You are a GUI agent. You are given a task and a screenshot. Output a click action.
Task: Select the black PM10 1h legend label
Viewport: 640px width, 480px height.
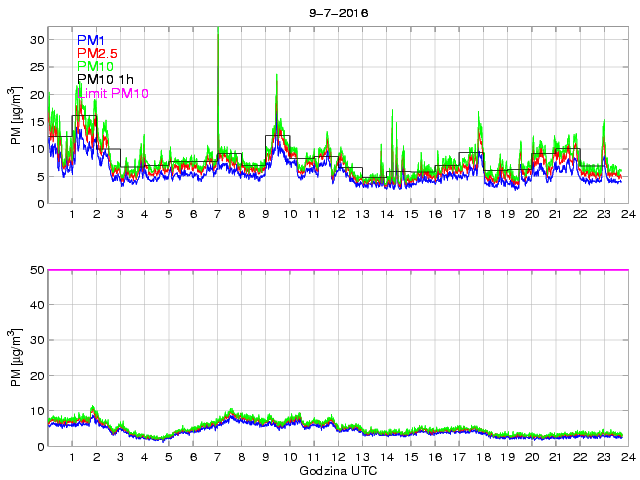click(106, 80)
